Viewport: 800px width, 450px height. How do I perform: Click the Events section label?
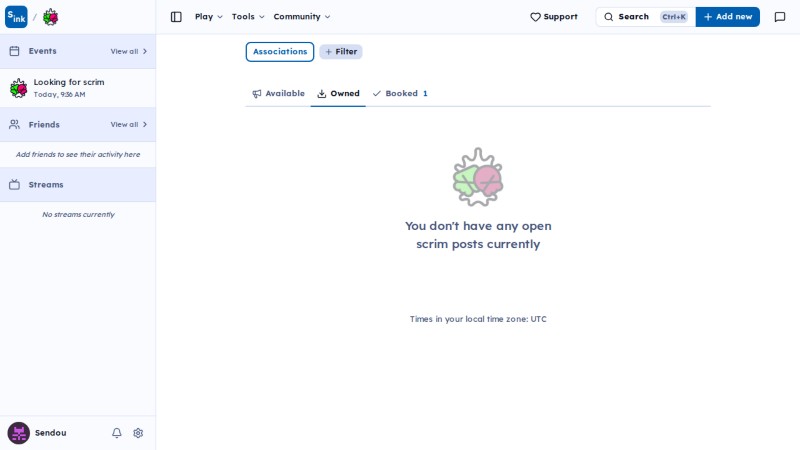coord(42,51)
